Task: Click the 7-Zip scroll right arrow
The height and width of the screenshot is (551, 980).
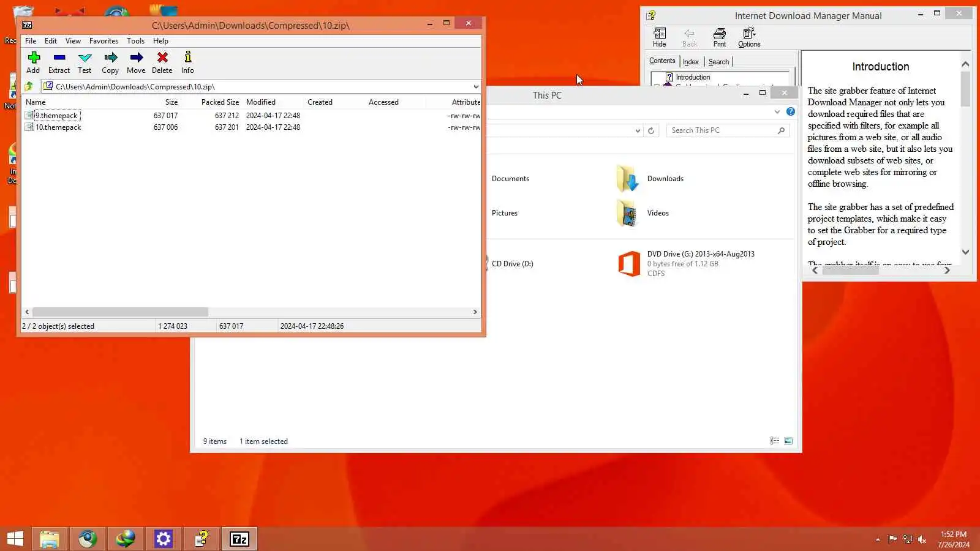Action: point(475,312)
